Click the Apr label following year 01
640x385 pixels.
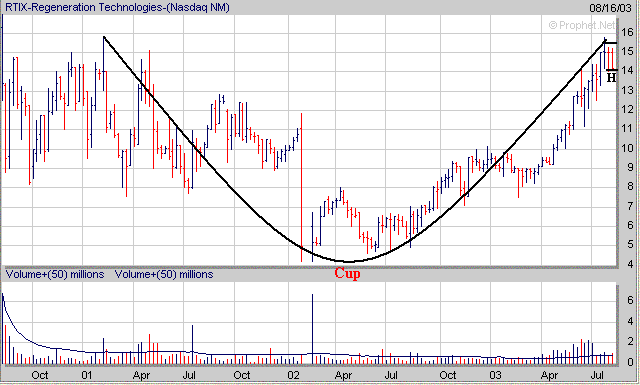coord(141,375)
